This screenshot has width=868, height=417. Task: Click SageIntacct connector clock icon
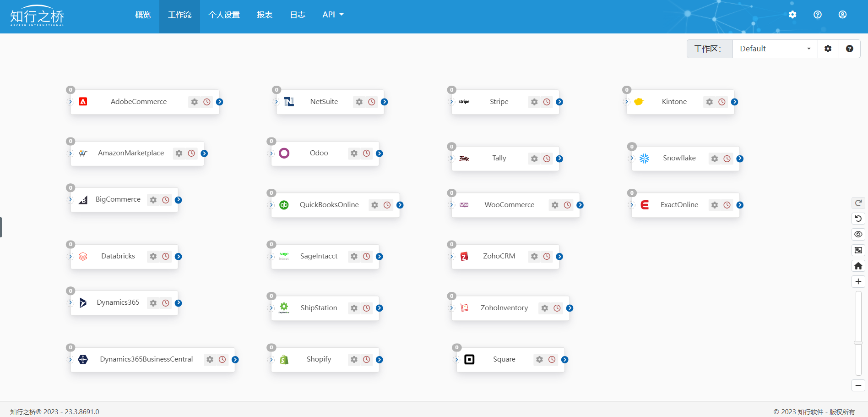[x=367, y=256]
